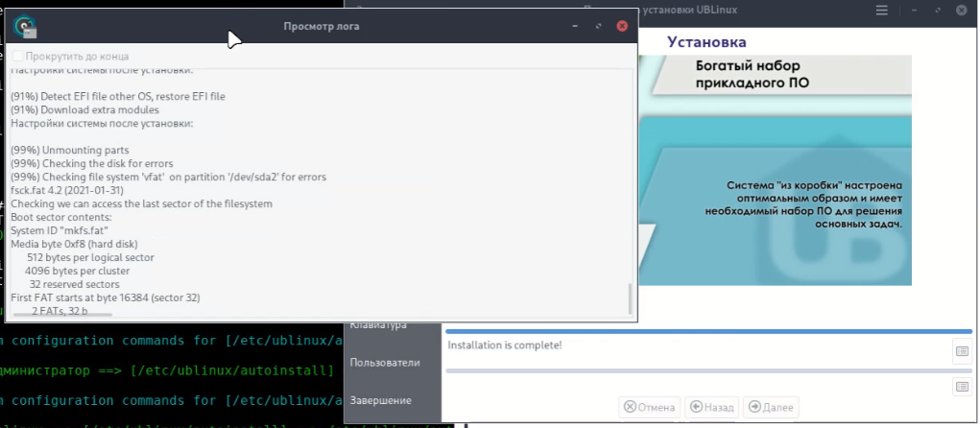Click the upper installation progress bar

pyautogui.click(x=708, y=332)
